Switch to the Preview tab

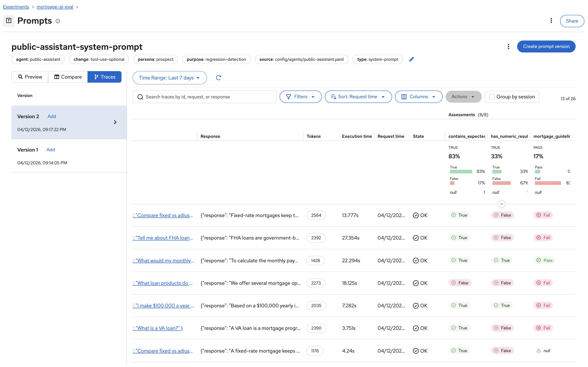click(30, 77)
